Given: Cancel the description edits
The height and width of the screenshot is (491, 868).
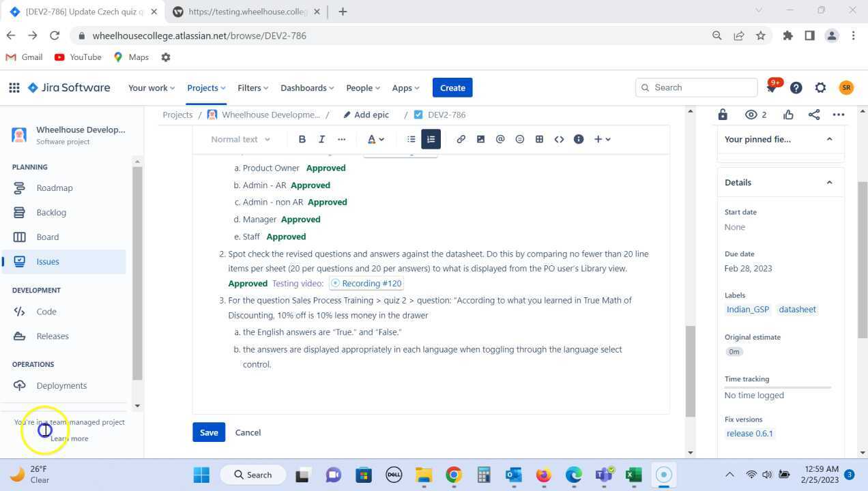Looking at the screenshot, I should click(248, 432).
